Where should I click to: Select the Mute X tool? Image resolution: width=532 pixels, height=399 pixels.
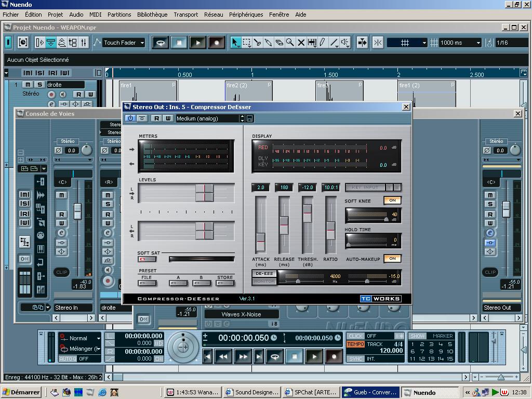[x=301, y=43]
